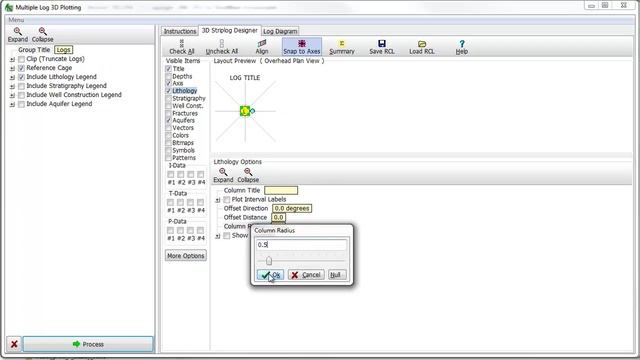Uncheck Title visible item
Viewport: 640px width, 360px height.
coord(168,69)
